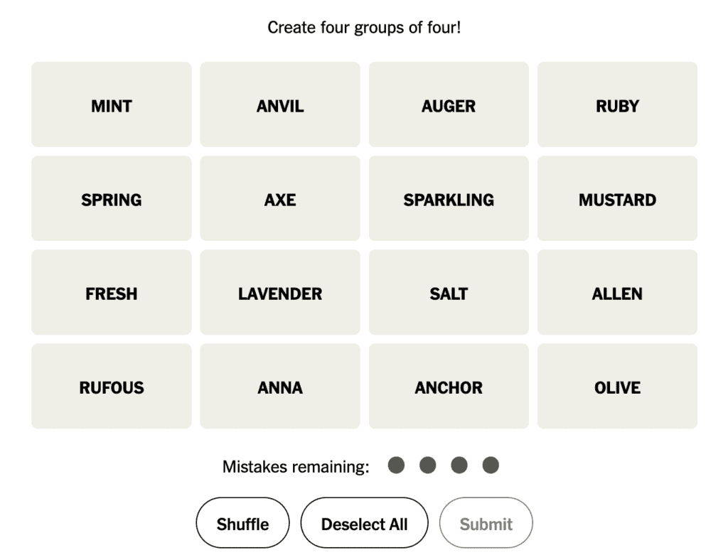Select the RUFOUS tile
Viewport: 728px width, 560px height.
(112, 387)
